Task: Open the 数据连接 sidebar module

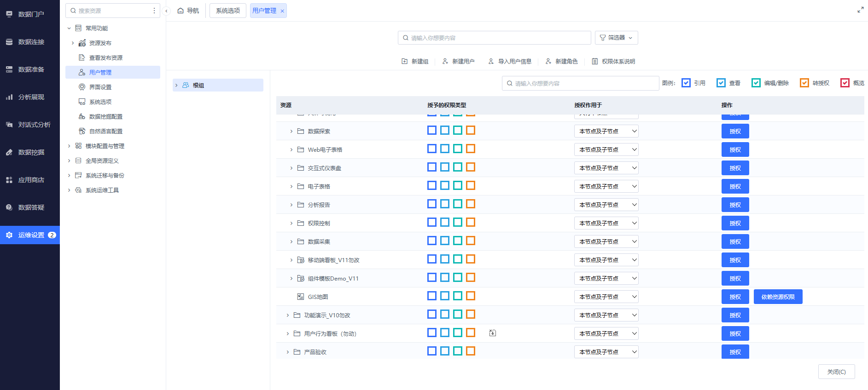Action: point(30,42)
